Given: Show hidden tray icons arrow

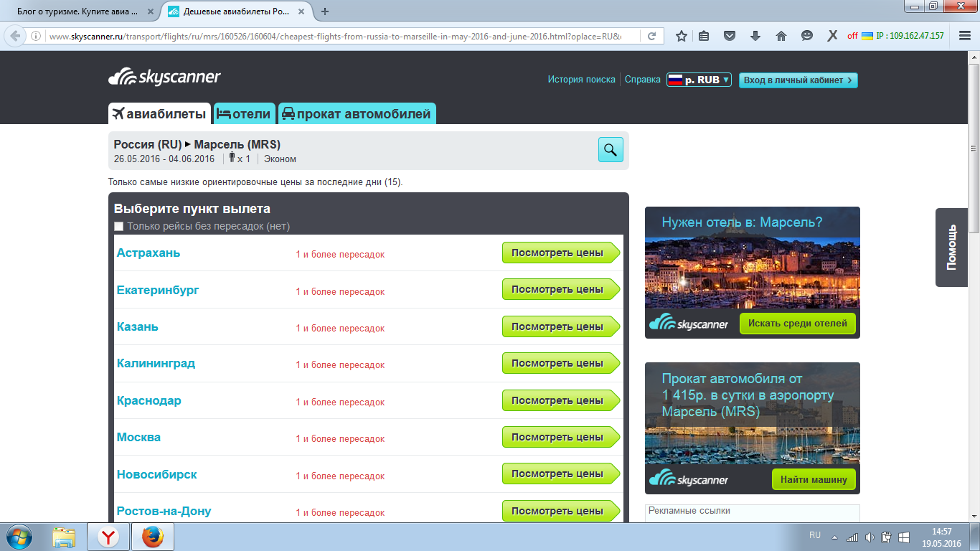Looking at the screenshot, I should click(834, 537).
